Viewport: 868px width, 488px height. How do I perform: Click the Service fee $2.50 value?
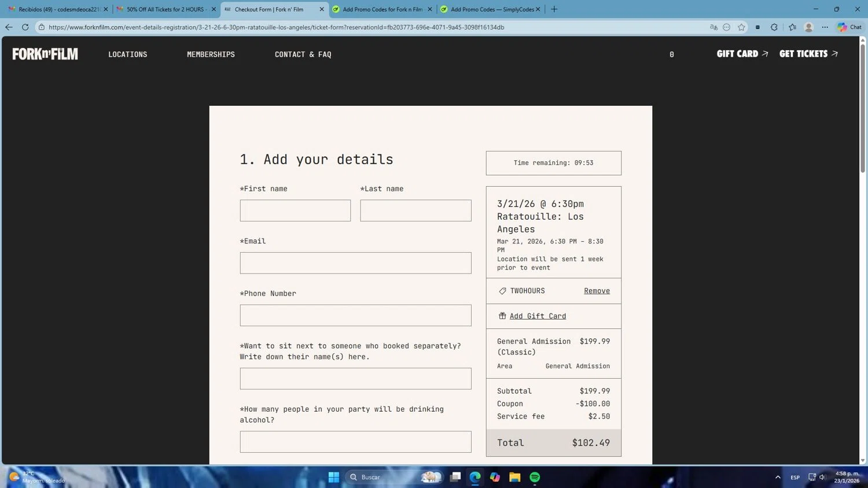(x=599, y=417)
